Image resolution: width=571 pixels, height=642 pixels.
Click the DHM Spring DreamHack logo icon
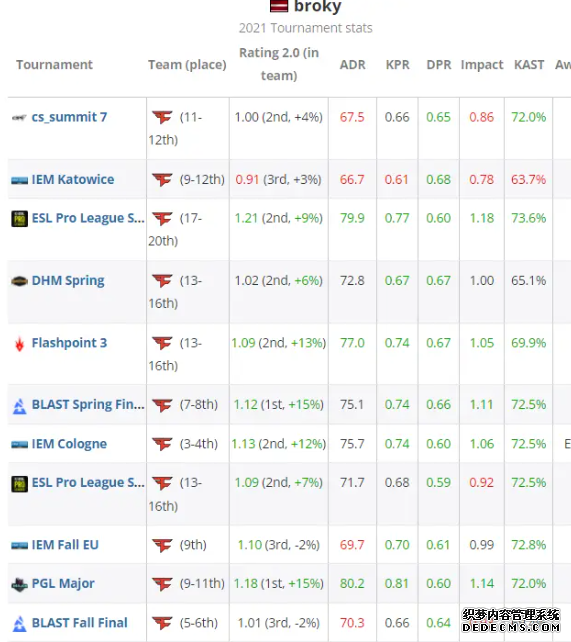[19, 281]
